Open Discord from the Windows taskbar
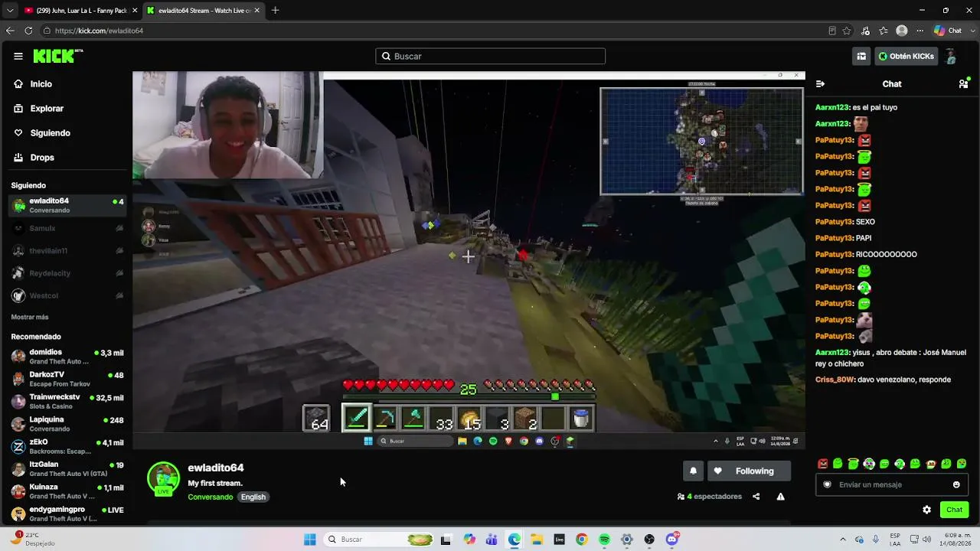 click(x=672, y=540)
